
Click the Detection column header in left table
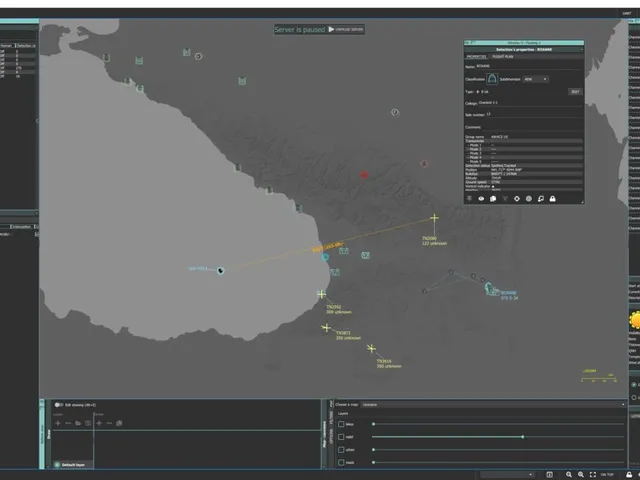26,46
